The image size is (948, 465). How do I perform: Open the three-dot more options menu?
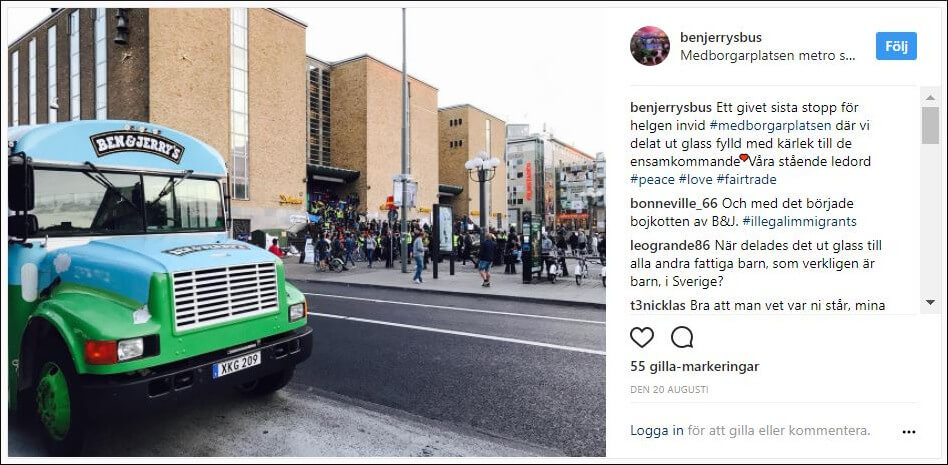[909, 432]
